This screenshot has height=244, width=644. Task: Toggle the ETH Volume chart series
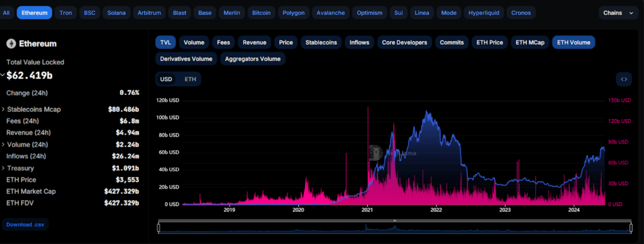[574, 42]
